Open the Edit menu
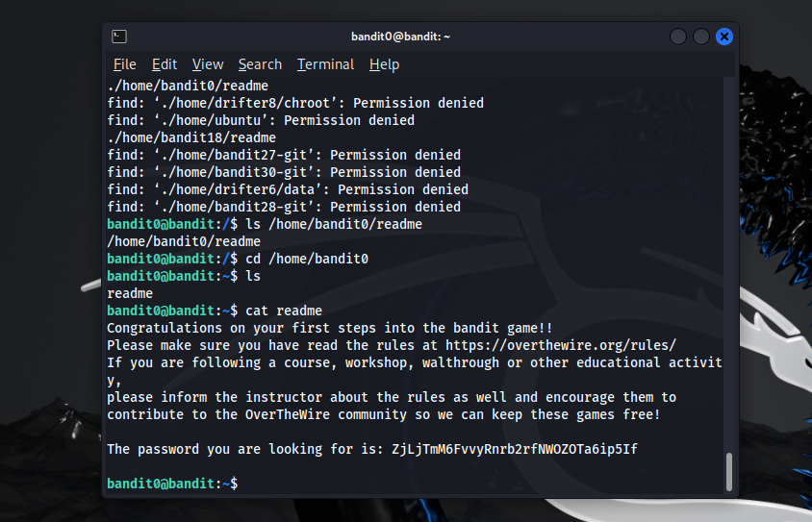 coord(165,64)
